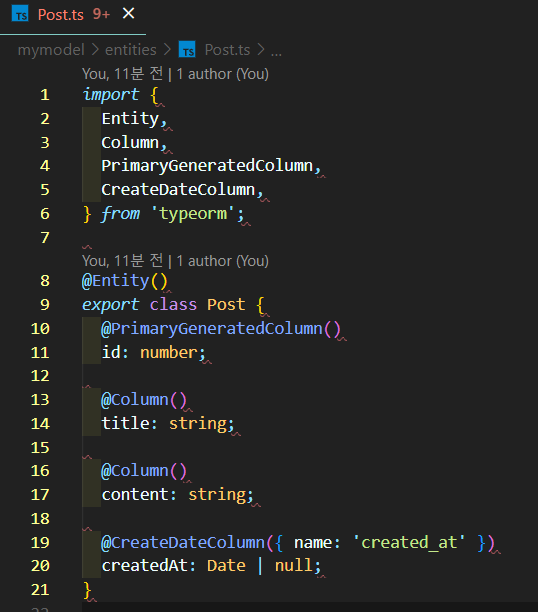Open the git blame CodeLens above the import line
This screenshot has height=612, width=538.
tap(175, 74)
